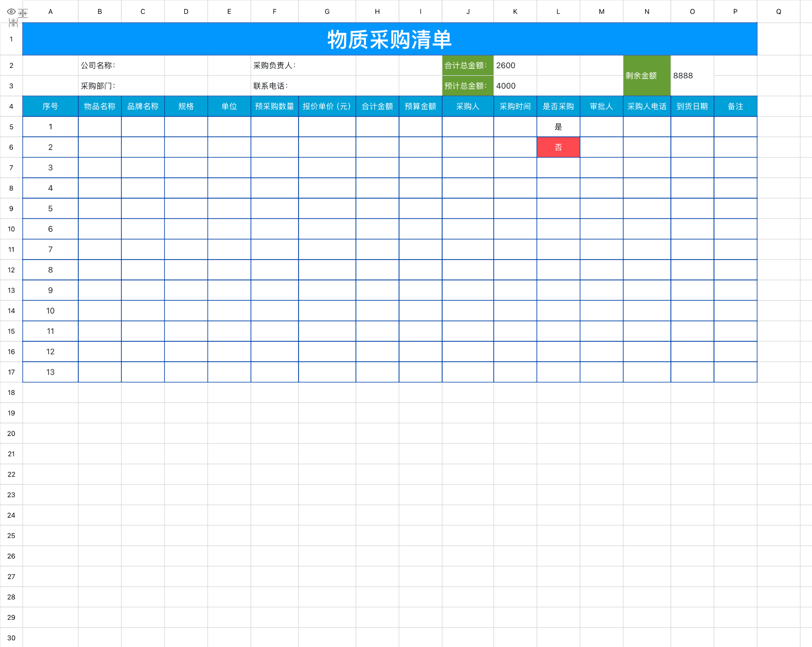This screenshot has width=812, height=647.
Task: Select column header G
Action: click(x=327, y=11)
